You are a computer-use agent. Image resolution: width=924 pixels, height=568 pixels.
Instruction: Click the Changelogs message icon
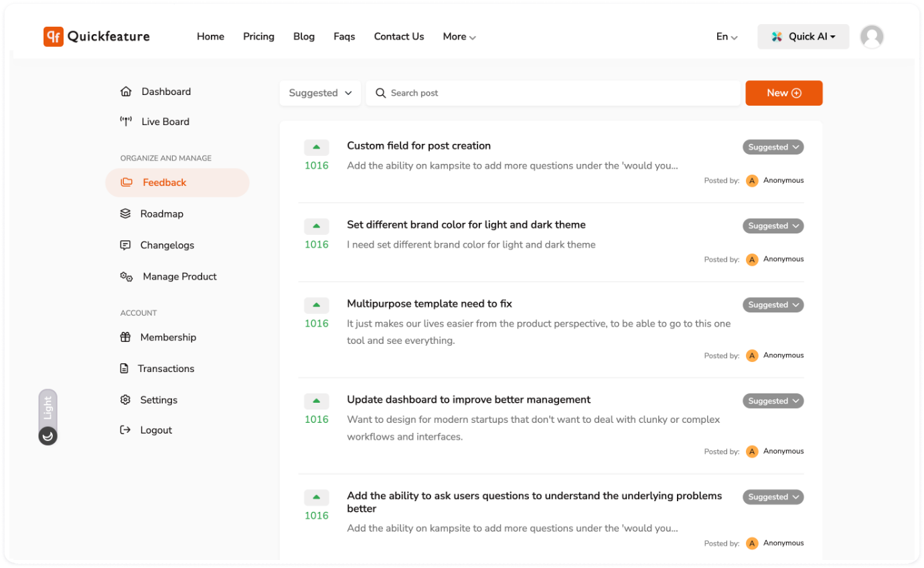(x=125, y=246)
